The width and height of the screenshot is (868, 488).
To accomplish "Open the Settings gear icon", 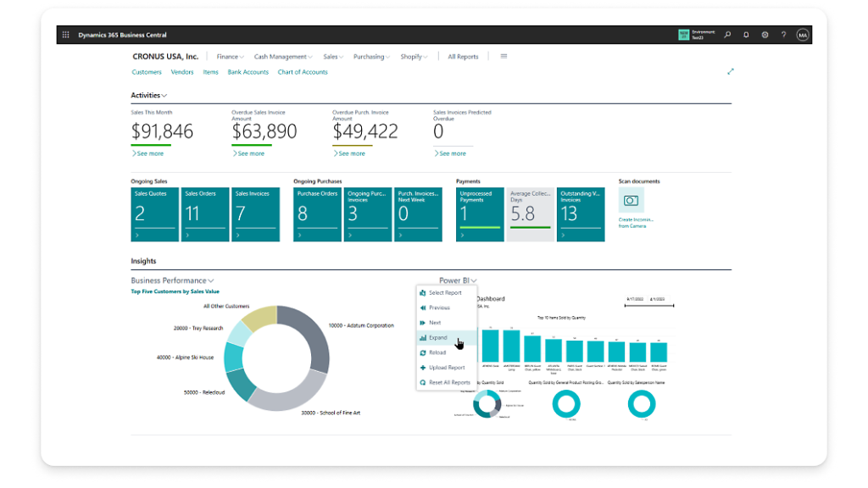I will [765, 35].
